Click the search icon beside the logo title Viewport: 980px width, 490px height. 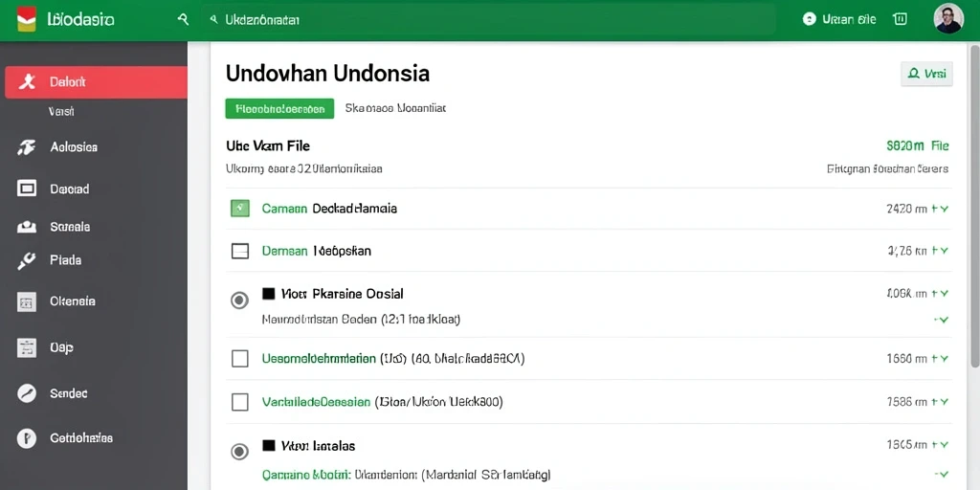tap(183, 19)
